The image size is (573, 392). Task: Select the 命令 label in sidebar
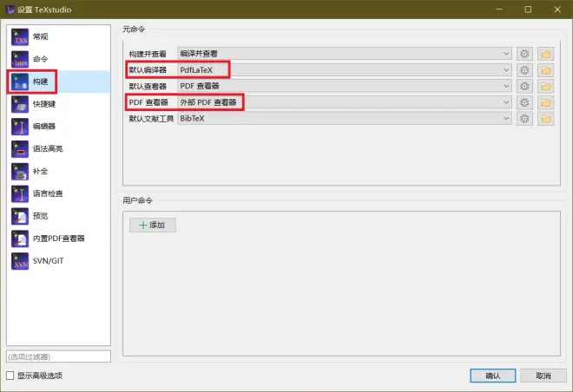(x=41, y=59)
